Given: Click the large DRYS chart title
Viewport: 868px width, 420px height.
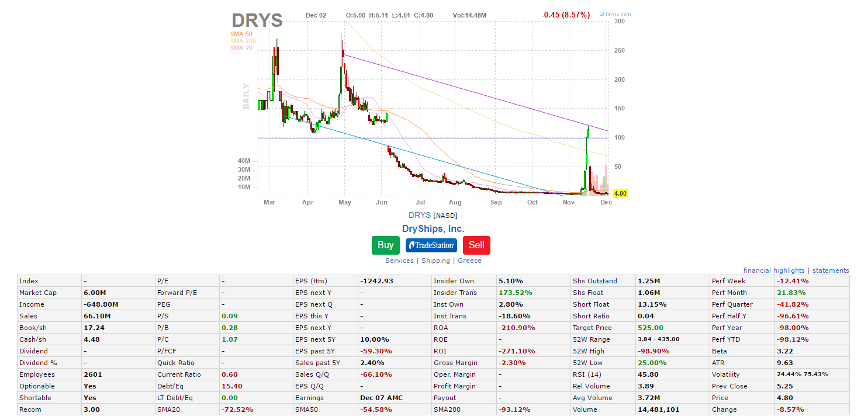Looking at the screenshot, I should click(x=257, y=20).
